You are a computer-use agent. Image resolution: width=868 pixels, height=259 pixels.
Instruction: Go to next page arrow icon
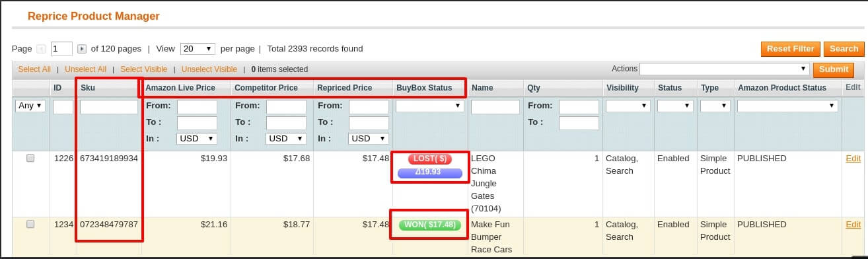click(82, 49)
